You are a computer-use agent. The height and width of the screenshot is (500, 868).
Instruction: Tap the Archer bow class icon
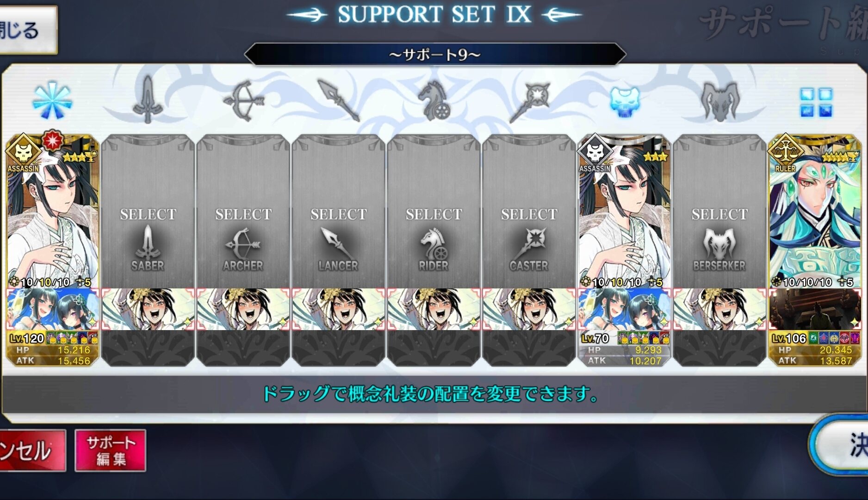click(x=243, y=101)
